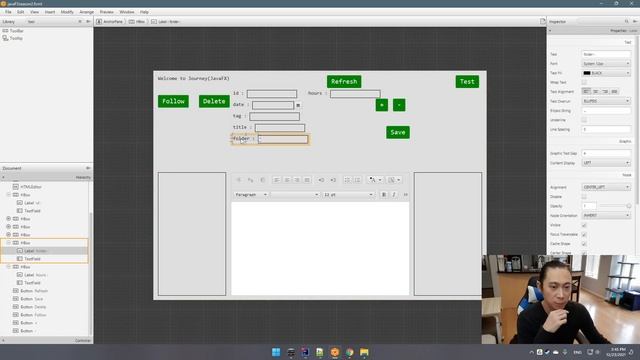Open the 12 pt font size dropdown
Screen dimensions: 640x360
pyautogui.click(x=348, y=195)
